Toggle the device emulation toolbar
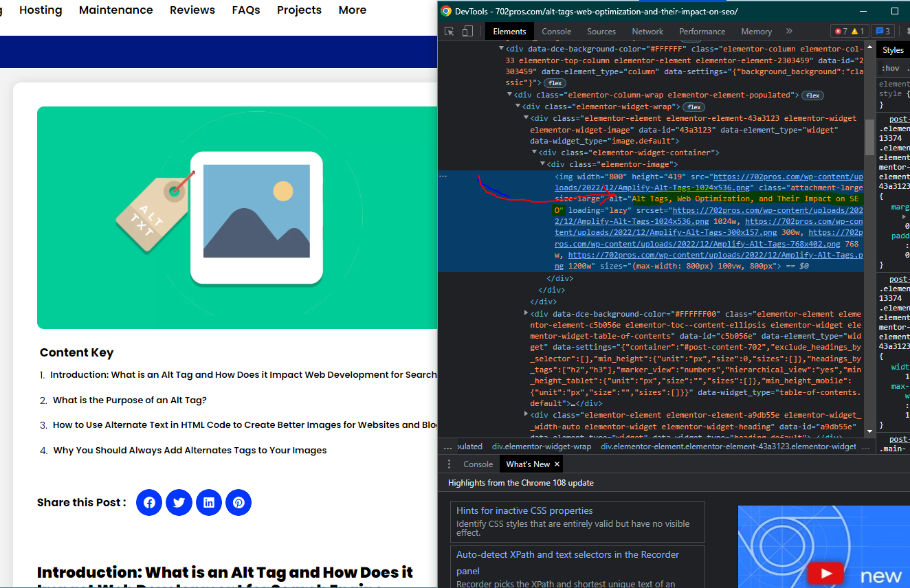Screen dimensions: 910x588 (x=468, y=31)
